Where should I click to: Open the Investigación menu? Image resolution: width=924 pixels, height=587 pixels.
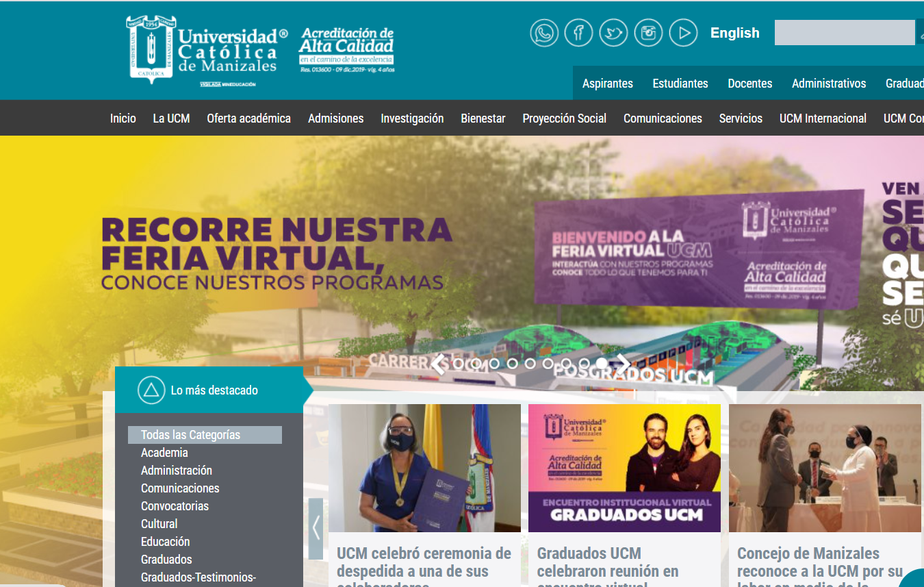coord(412,118)
